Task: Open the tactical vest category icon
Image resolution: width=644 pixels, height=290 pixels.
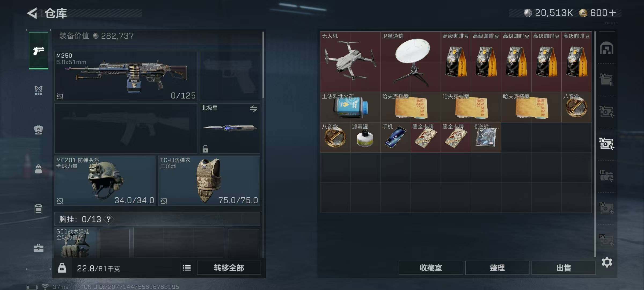Action: tap(38, 90)
